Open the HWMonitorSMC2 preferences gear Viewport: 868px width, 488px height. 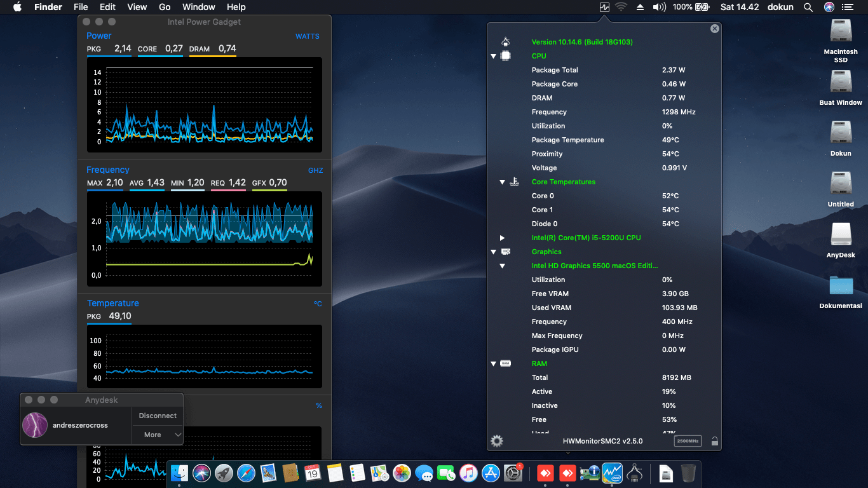pyautogui.click(x=496, y=441)
